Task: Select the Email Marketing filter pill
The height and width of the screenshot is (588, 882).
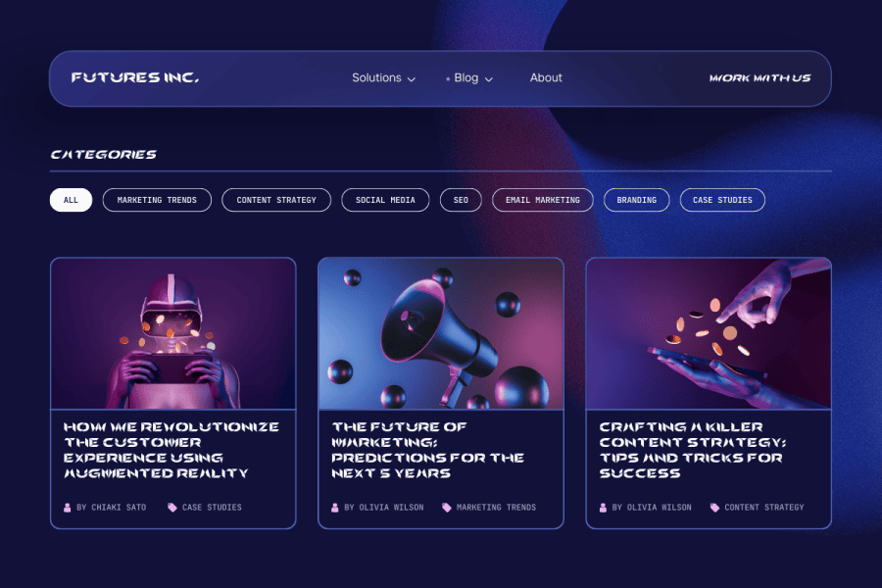Action: tap(542, 200)
